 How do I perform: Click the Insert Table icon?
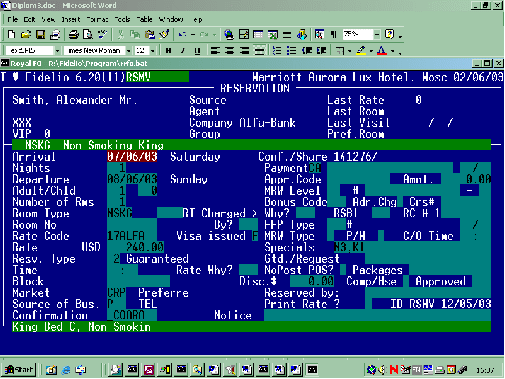[258, 34]
